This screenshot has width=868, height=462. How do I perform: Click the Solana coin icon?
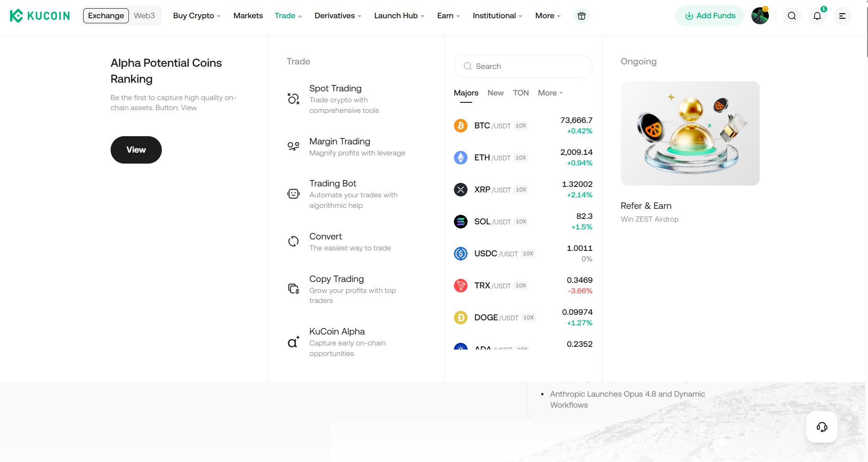click(x=461, y=222)
